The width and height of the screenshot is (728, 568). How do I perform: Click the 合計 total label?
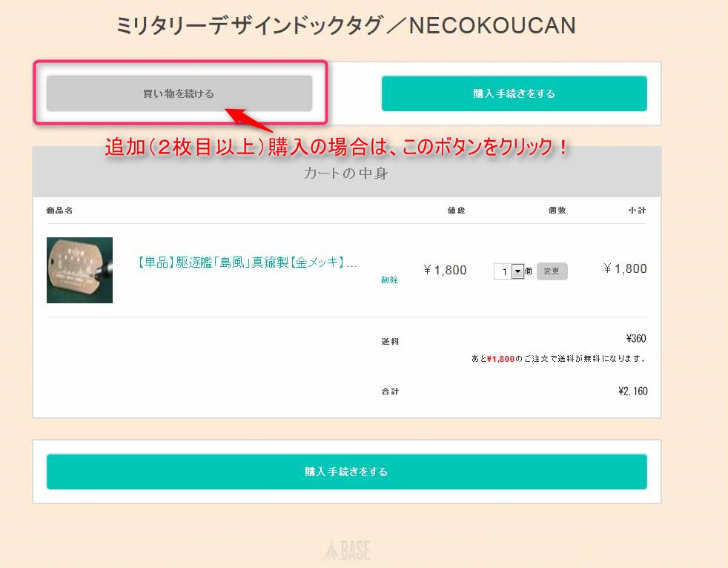pos(390,391)
